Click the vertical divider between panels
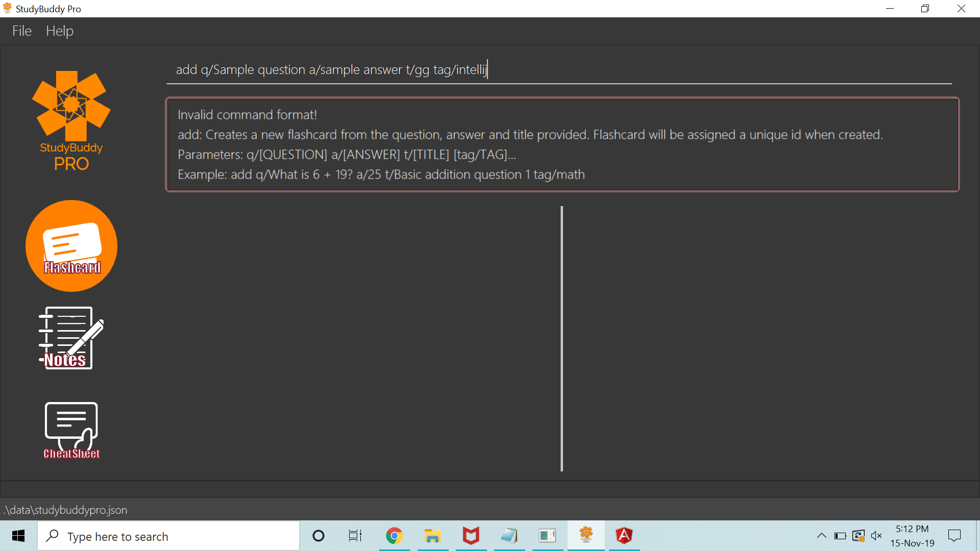Viewport: 980px width, 551px height. pyautogui.click(x=561, y=338)
